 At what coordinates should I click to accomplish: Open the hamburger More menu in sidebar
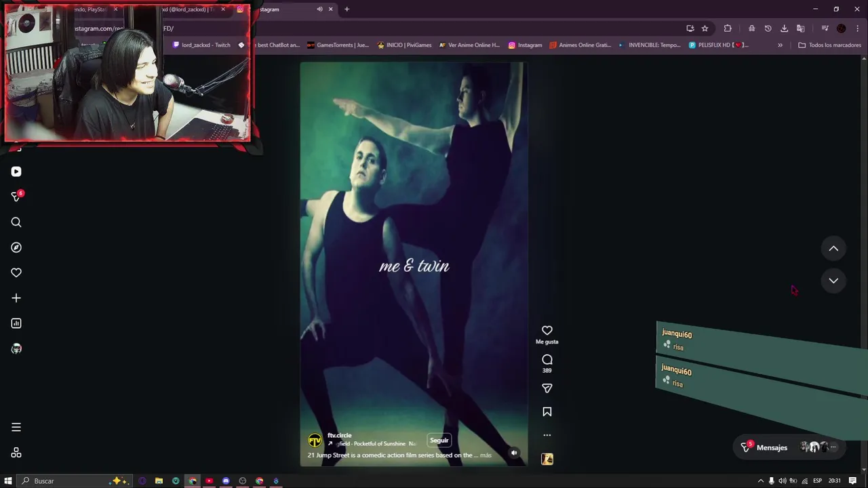point(16,427)
